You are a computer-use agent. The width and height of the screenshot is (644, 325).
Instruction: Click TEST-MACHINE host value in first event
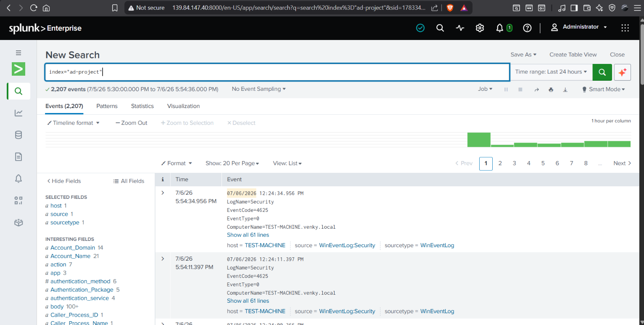[265, 245]
